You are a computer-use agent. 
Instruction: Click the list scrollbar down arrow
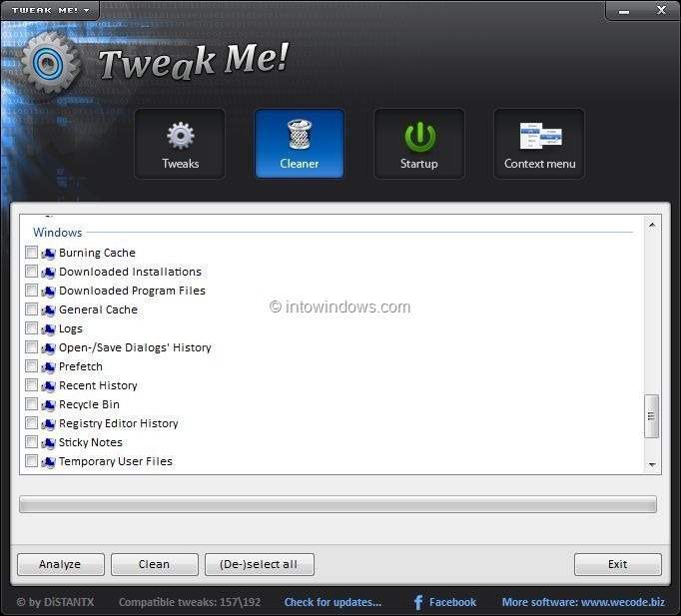(x=652, y=464)
